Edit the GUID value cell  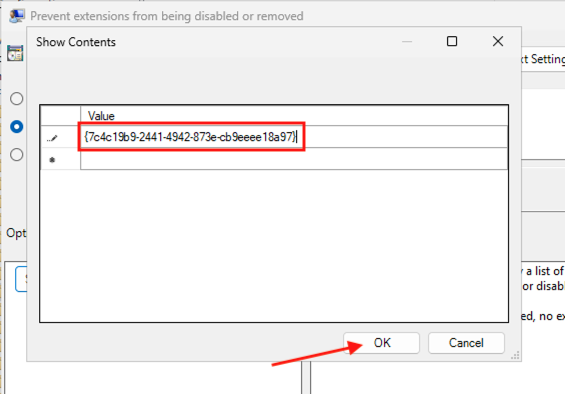(294, 137)
